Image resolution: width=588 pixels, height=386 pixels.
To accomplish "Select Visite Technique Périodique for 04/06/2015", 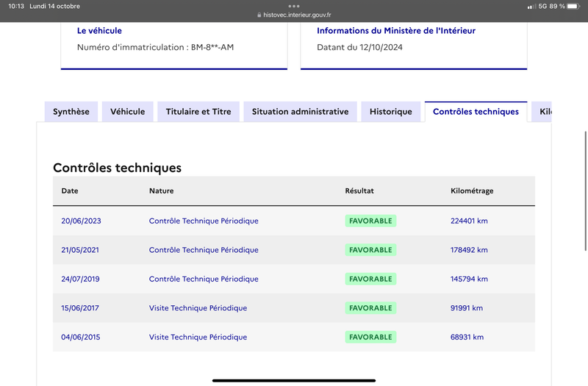I will pyautogui.click(x=198, y=337).
